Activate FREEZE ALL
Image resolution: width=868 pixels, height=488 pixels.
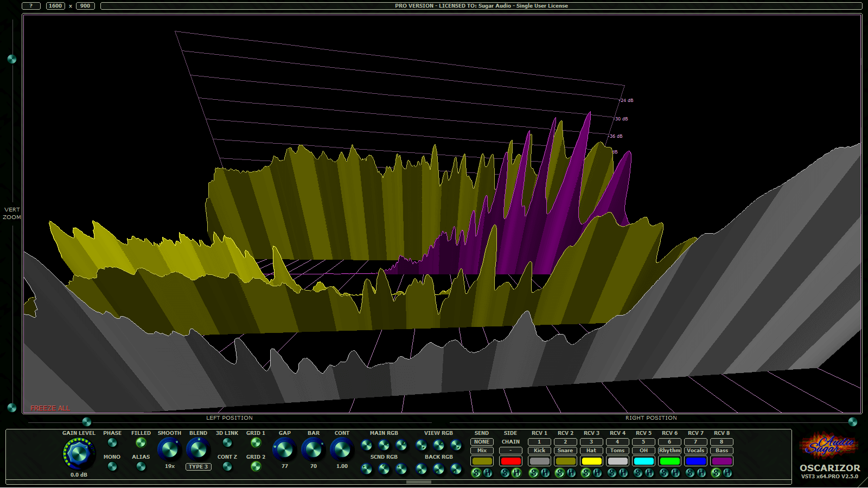tap(49, 408)
